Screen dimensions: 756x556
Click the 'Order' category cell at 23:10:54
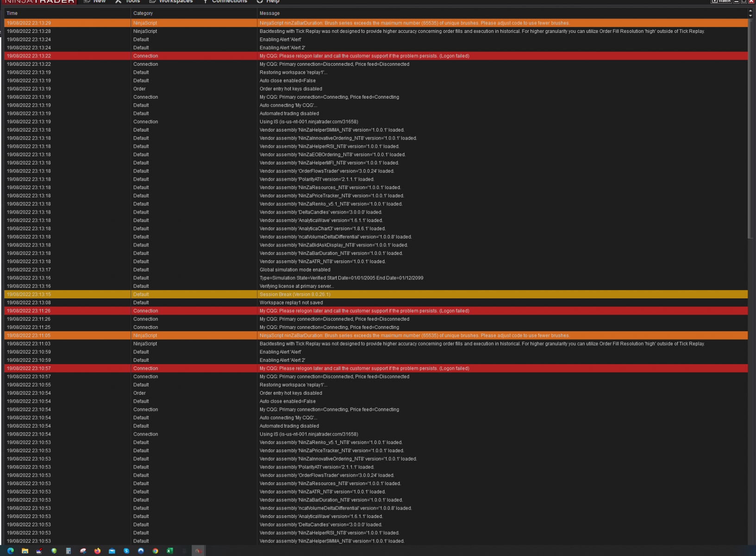click(x=139, y=393)
